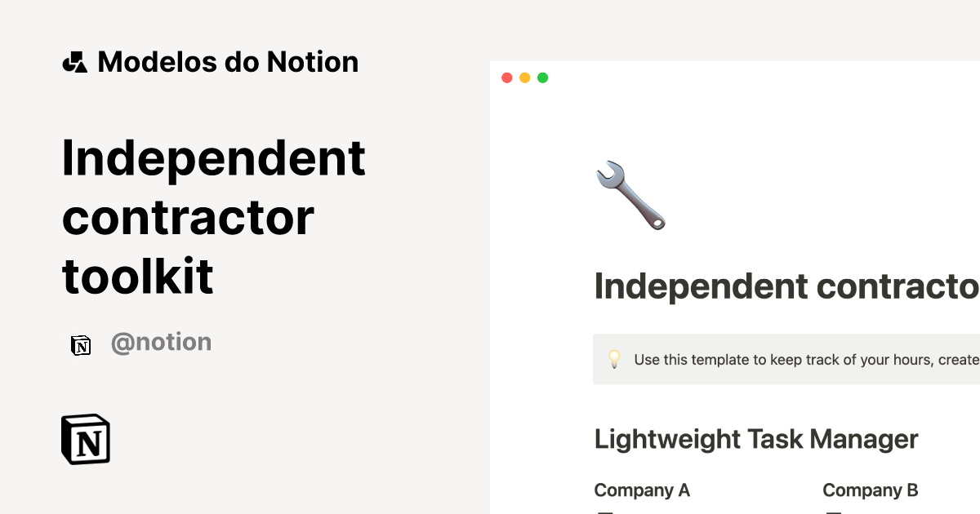Click the Modelos do Notion puzzle-piece logo
The image size is (980, 514).
pyautogui.click(x=74, y=61)
